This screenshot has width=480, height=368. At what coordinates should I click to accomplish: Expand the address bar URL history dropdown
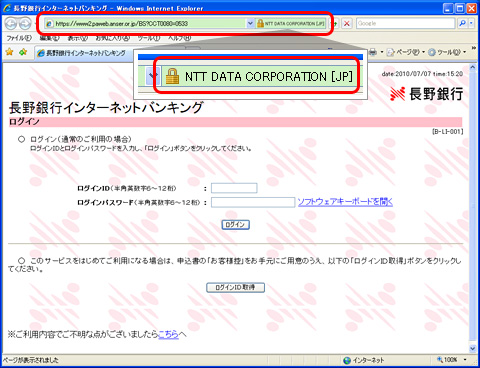pos(250,24)
